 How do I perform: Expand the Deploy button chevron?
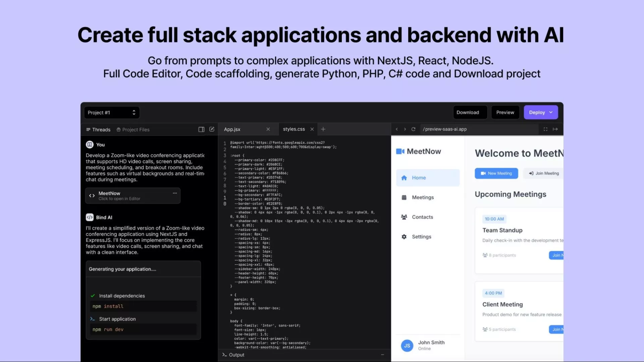tap(551, 112)
